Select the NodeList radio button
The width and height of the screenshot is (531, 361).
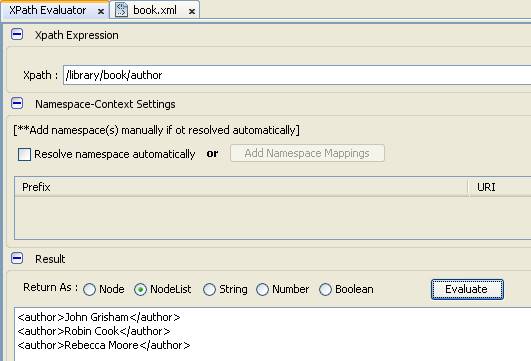pyautogui.click(x=140, y=290)
